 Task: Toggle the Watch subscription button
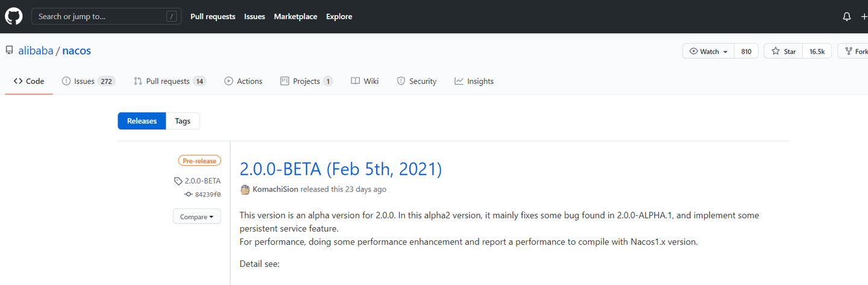tap(708, 51)
